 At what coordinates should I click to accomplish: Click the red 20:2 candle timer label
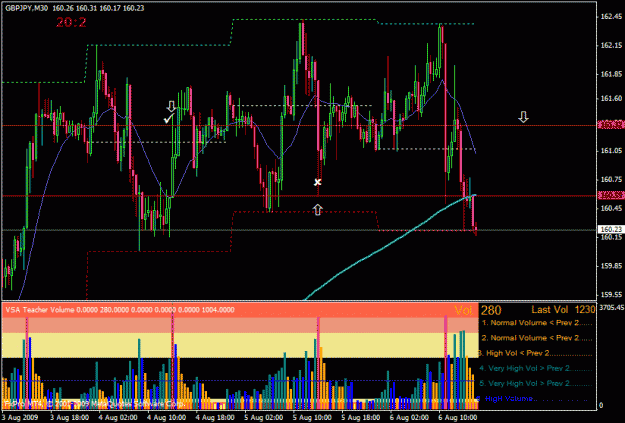tap(71, 22)
